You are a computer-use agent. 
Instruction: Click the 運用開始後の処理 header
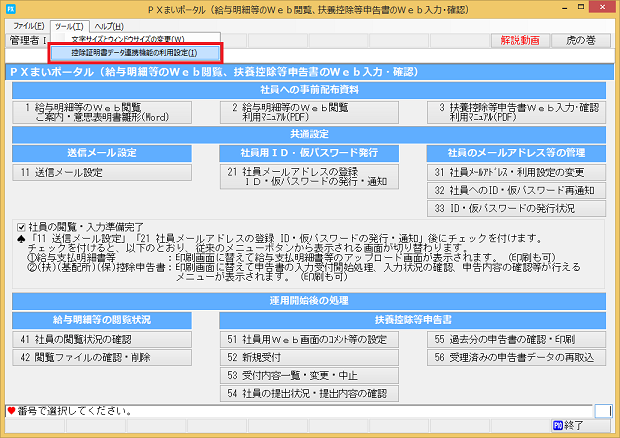pyautogui.click(x=309, y=301)
